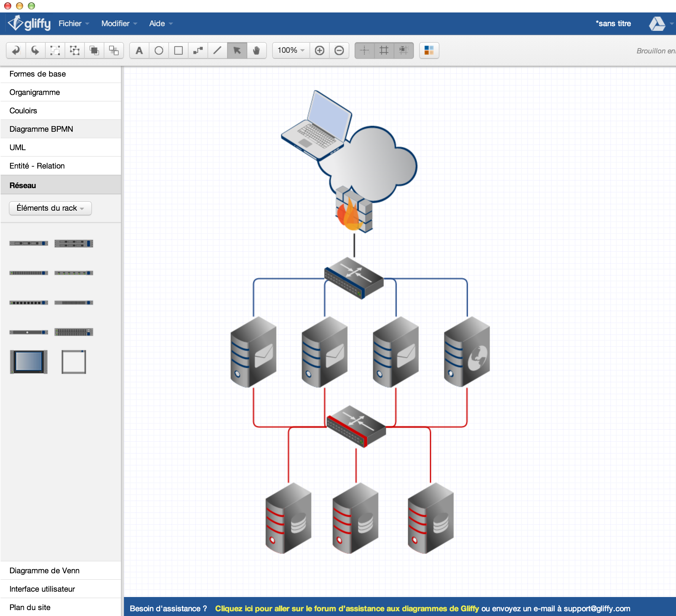Activate the Pan hand tool
The image size is (676, 616).
click(256, 51)
